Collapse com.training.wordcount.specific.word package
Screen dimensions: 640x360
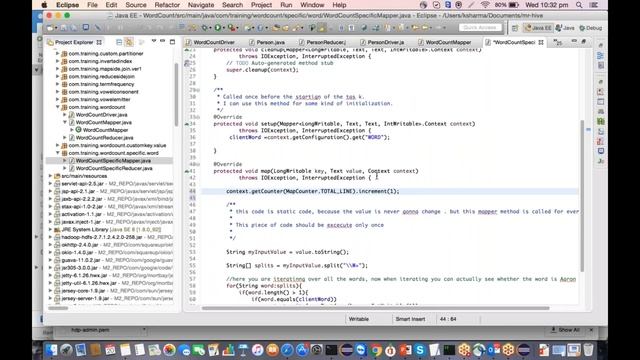pyautogui.click(x=58, y=153)
